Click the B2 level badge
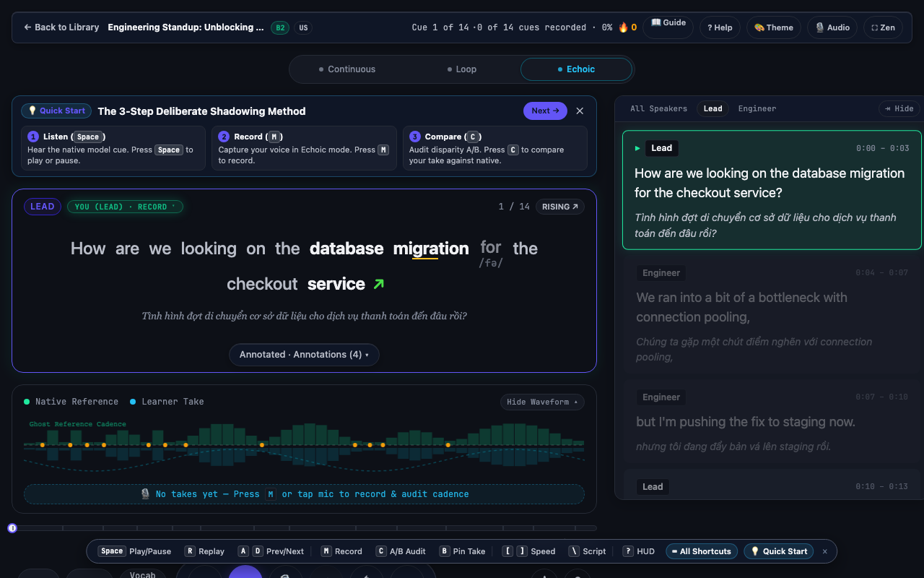This screenshot has height=578, width=924. (280, 27)
